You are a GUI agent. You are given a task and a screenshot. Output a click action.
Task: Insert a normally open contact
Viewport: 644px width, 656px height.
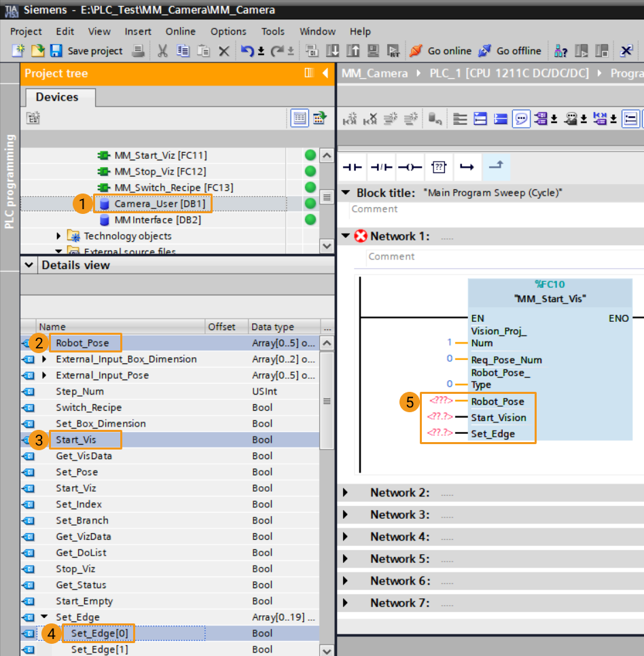click(x=352, y=167)
